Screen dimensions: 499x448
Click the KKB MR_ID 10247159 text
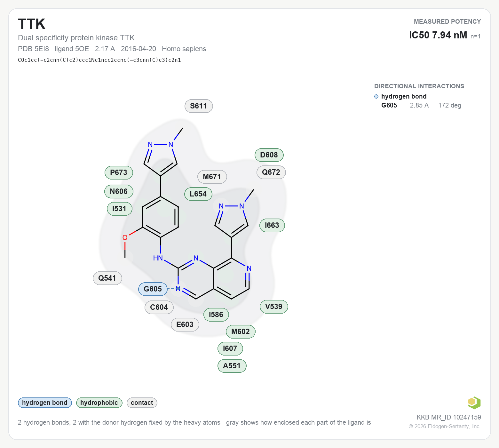(449, 417)
